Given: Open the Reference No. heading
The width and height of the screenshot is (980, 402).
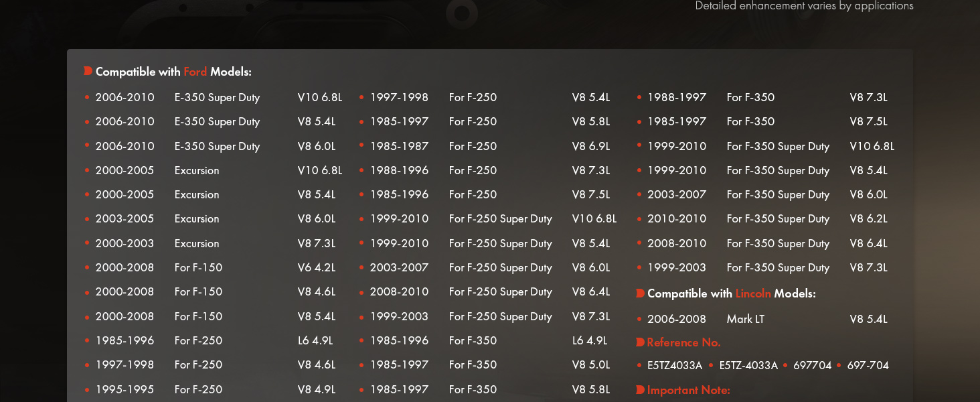Looking at the screenshot, I should click(683, 342).
